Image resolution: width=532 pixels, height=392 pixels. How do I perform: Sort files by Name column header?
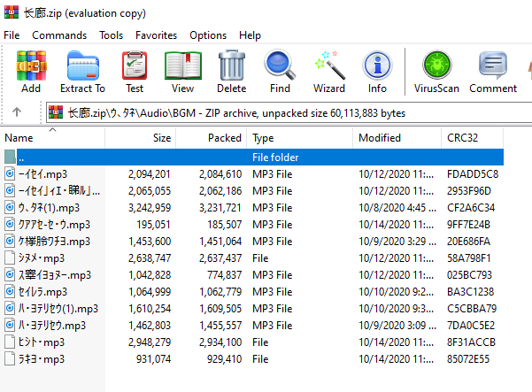[52, 138]
